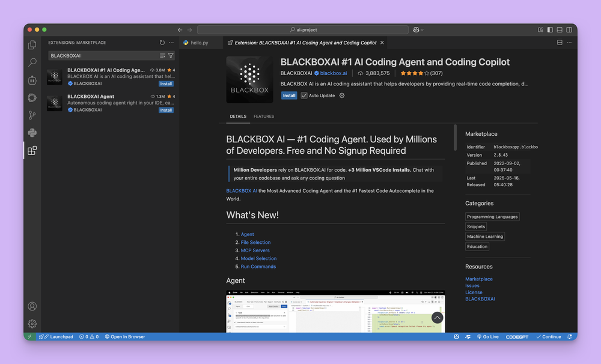Open the Source Control branch icon

click(x=32, y=115)
